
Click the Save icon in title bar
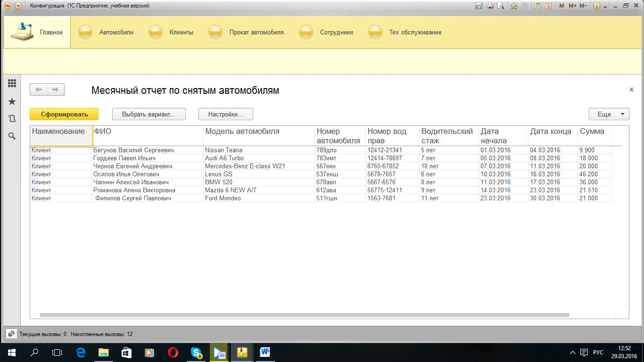point(479,6)
